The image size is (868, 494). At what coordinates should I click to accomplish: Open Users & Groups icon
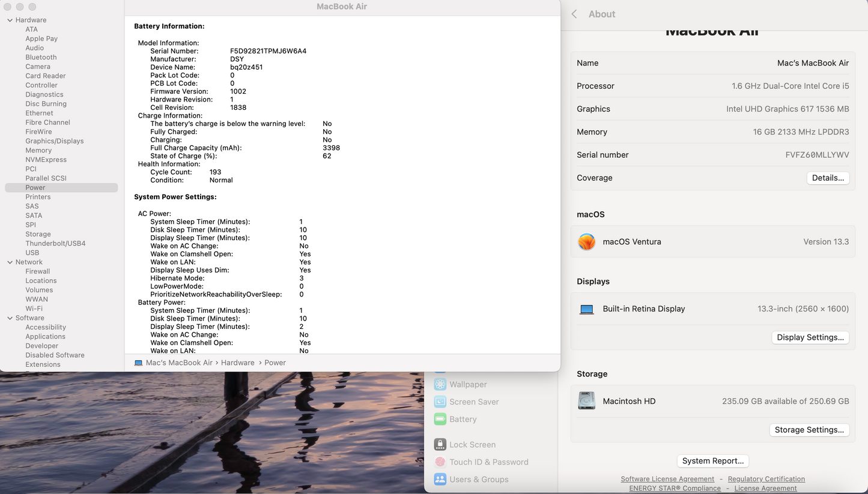tap(440, 480)
